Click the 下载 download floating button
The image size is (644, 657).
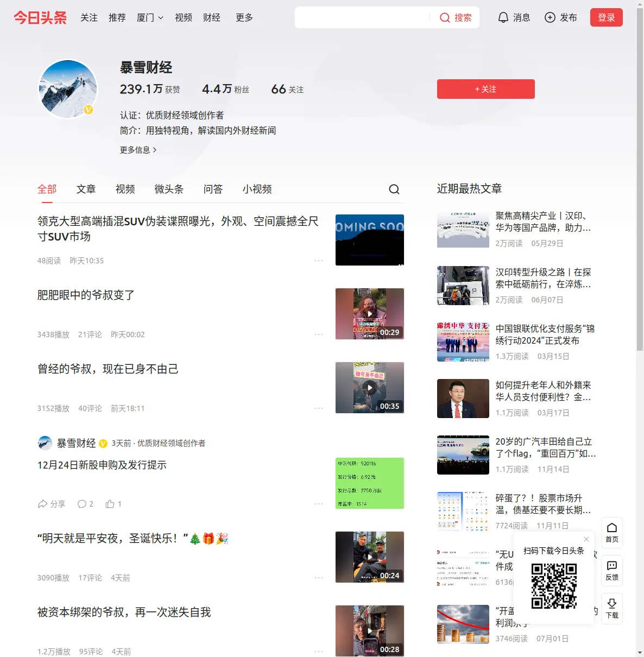click(612, 608)
